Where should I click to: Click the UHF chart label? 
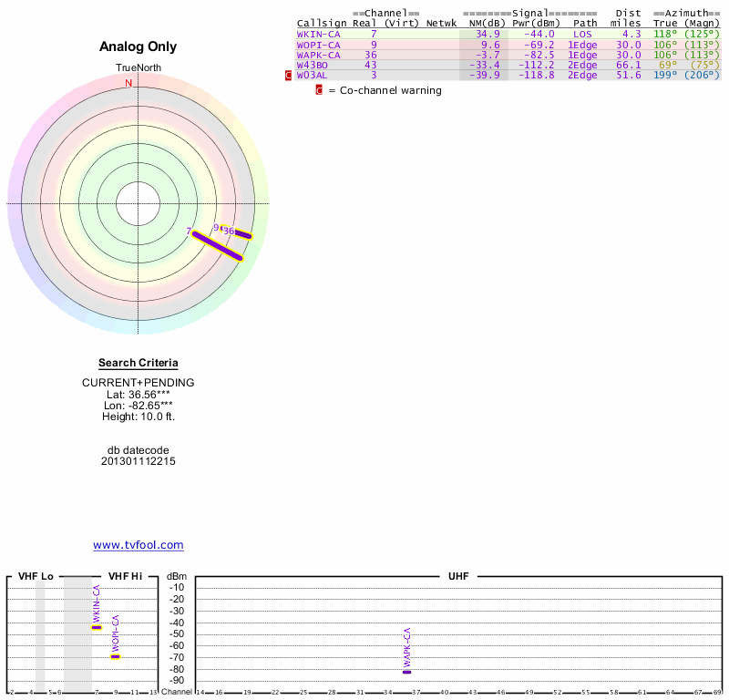tap(458, 576)
